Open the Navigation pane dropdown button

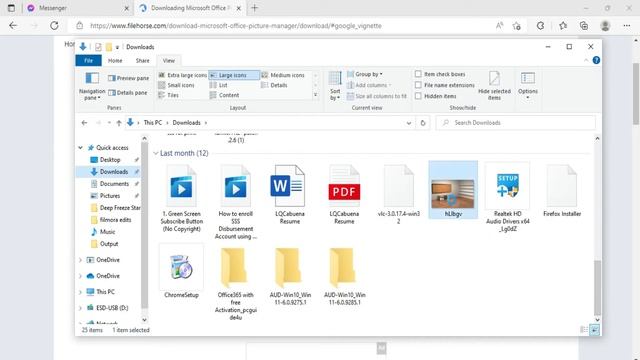pyautogui.click(x=92, y=87)
